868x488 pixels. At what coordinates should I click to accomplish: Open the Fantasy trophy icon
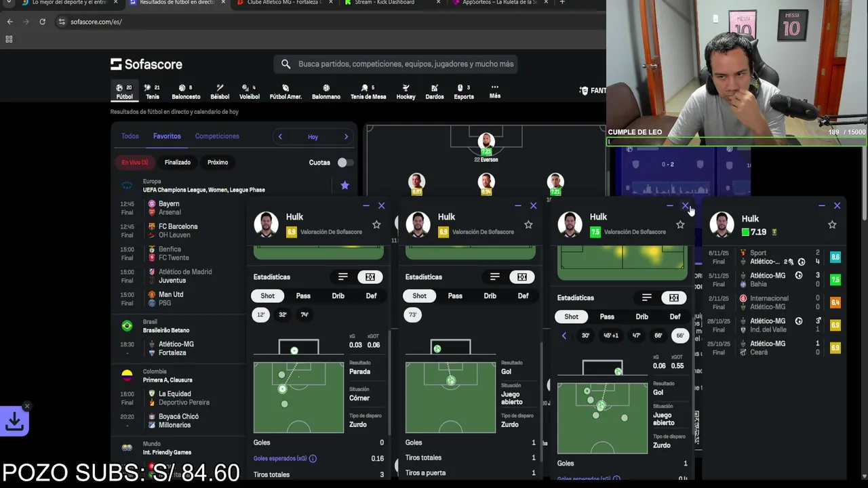pos(584,91)
